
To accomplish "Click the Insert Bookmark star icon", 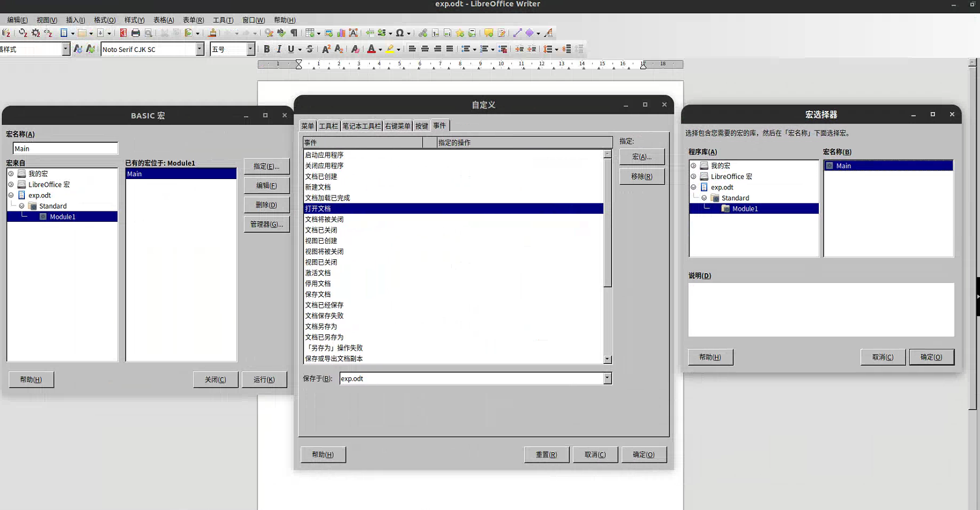I will [460, 33].
